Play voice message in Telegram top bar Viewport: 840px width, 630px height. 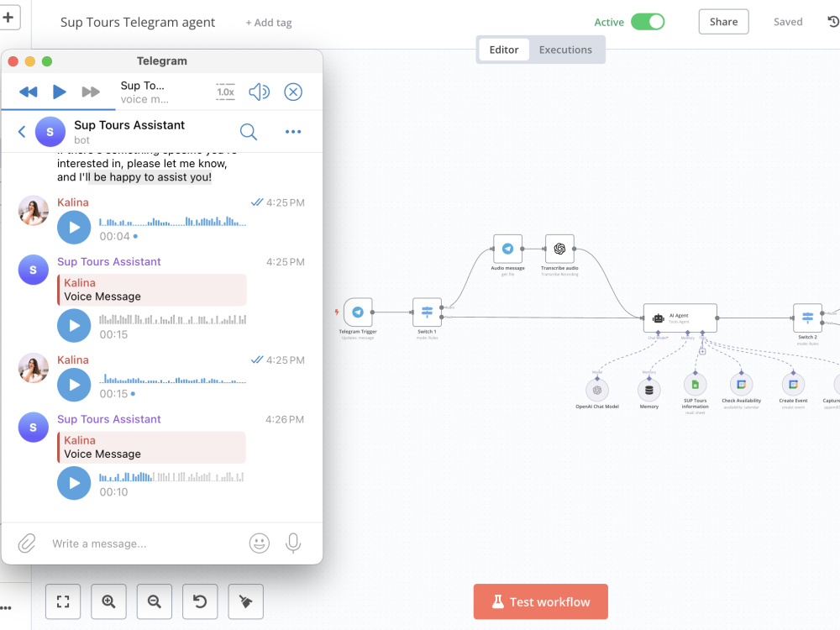click(60, 92)
